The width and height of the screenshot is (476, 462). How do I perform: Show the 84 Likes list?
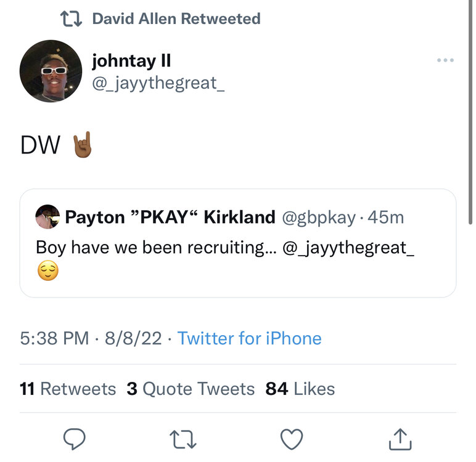point(300,389)
